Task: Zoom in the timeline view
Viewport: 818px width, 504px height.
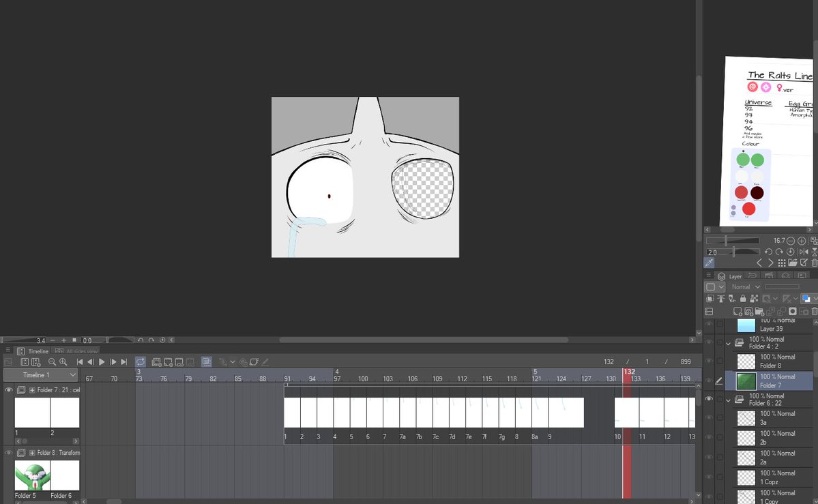Action: (x=63, y=361)
